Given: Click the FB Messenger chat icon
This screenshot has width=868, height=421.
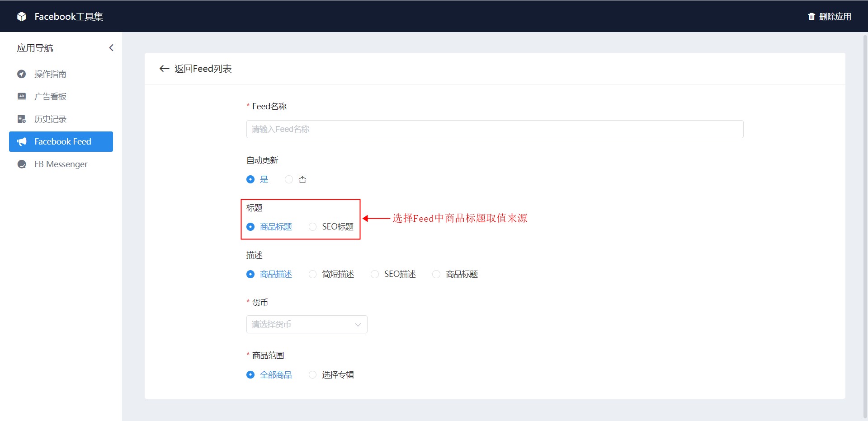Looking at the screenshot, I should 22,164.
